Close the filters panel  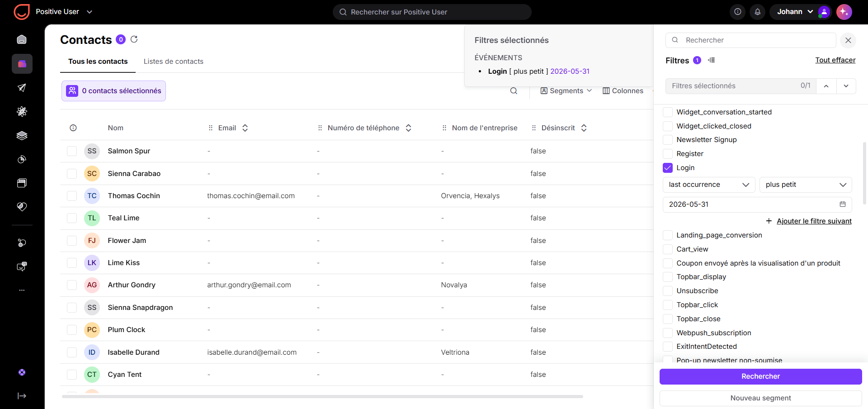click(848, 40)
